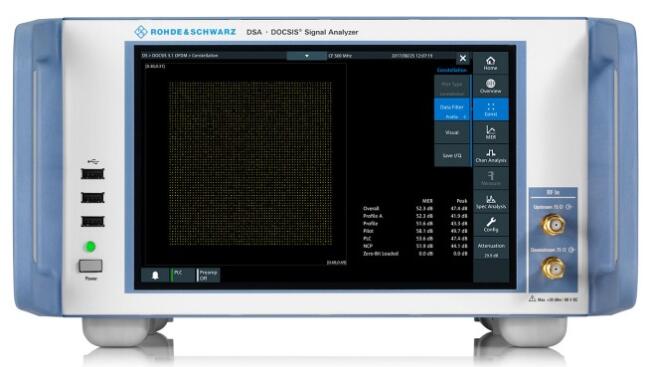The image size is (650, 367).
Task: Click the Save I/Q button
Action: click(x=452, y=156)
